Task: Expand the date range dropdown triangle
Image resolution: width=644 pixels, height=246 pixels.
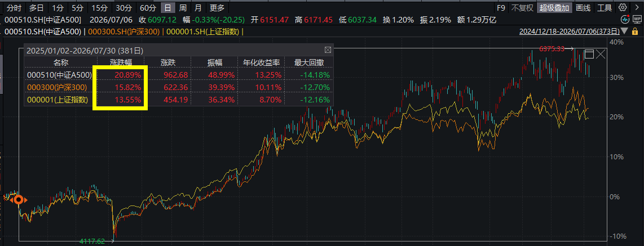Action: click(625, 31)
